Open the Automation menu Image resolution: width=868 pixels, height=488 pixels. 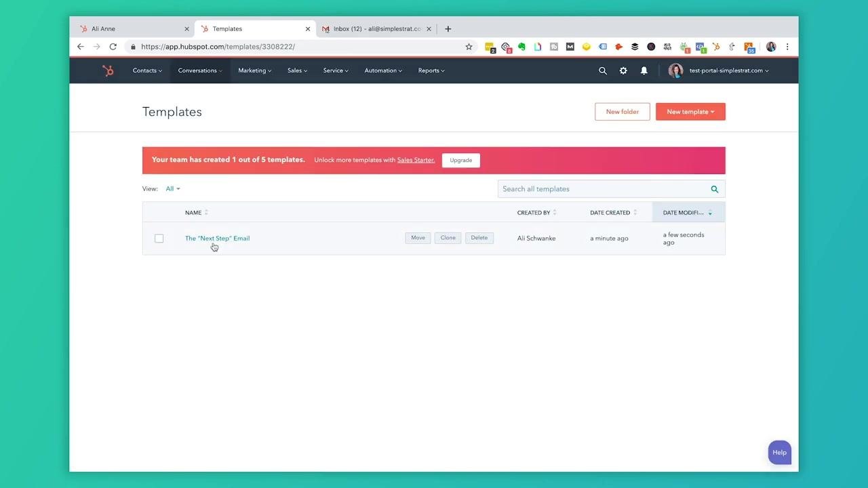coord(383,70)
